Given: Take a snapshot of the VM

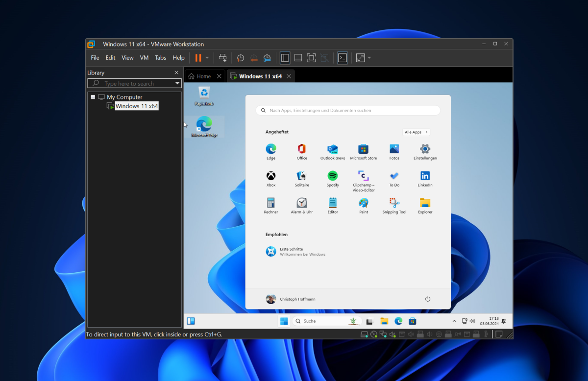Looking at the screenshot, I should [240, 57].
